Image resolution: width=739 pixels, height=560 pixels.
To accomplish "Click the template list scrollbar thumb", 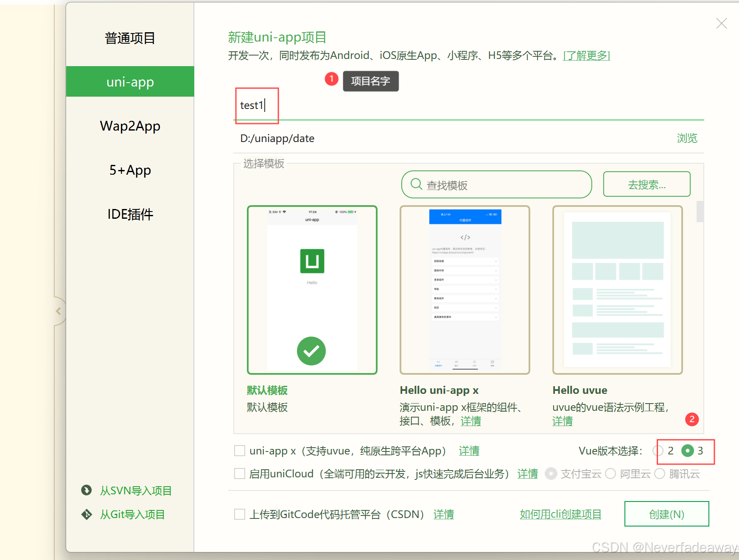I will (x=700, y=212).
